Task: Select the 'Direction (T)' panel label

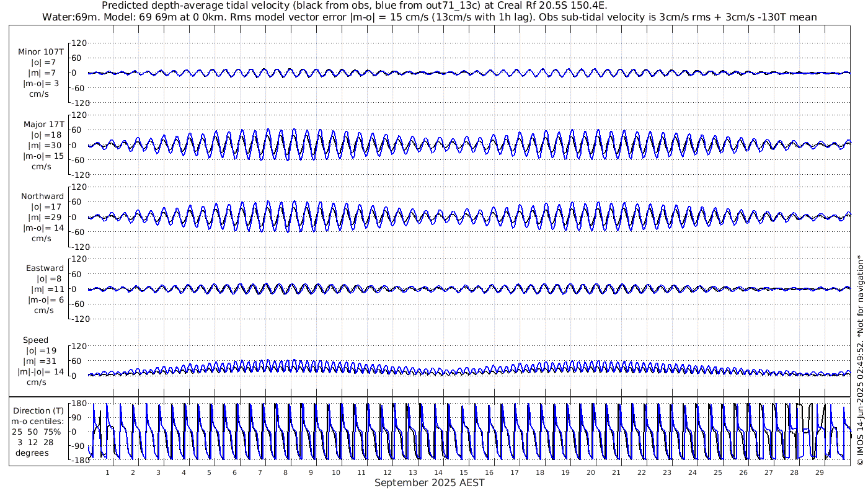Action: coord(38,411)
